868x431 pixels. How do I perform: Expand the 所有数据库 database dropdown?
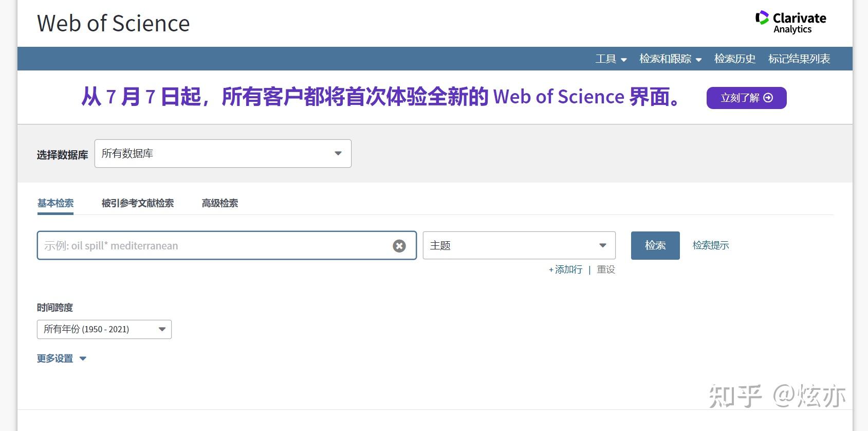click(223, 153)
